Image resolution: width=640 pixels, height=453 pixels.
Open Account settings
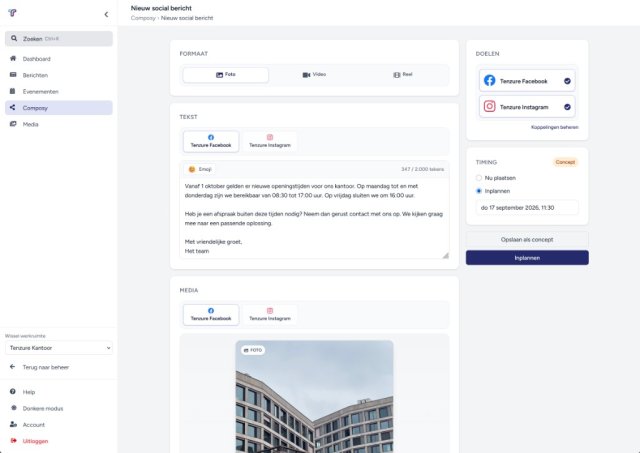[59, 424]
